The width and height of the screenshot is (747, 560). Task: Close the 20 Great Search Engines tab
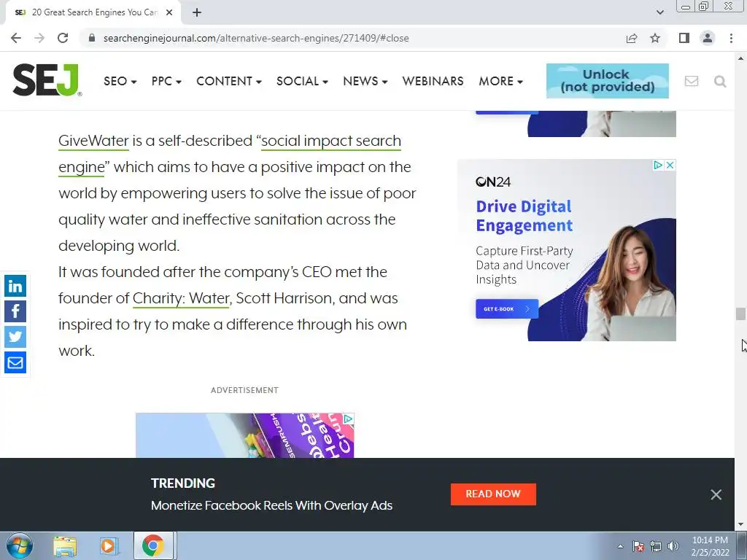169,13
